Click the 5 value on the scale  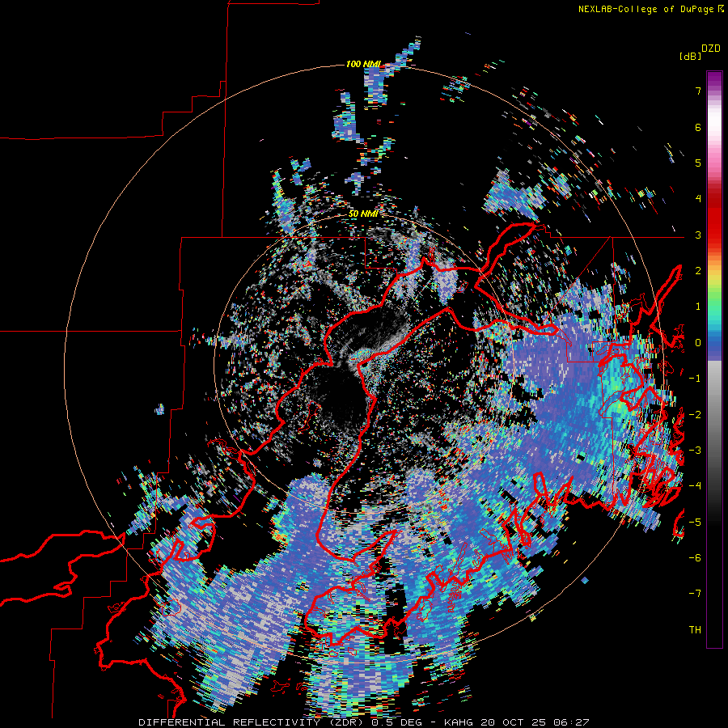click(698, 163)
